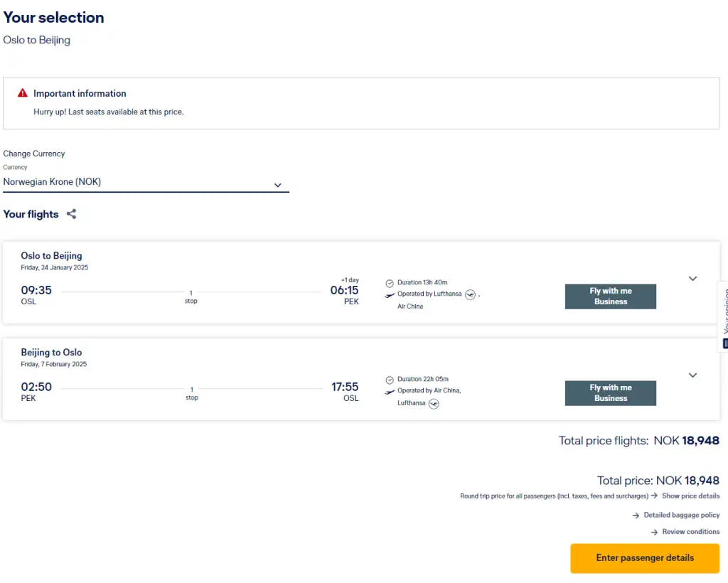Expand the Oslo to Beijing flight details
728x583 pixels.
692,279
